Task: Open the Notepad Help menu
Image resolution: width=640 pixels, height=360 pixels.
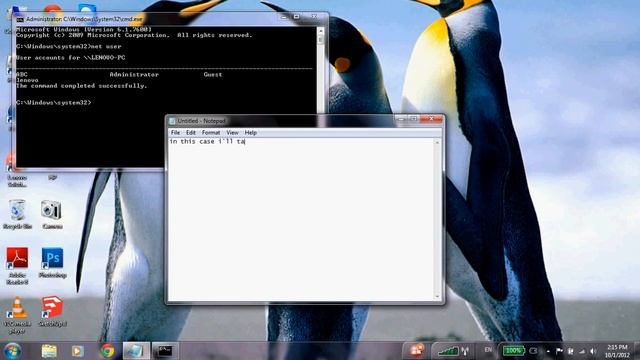Action: 251,133
